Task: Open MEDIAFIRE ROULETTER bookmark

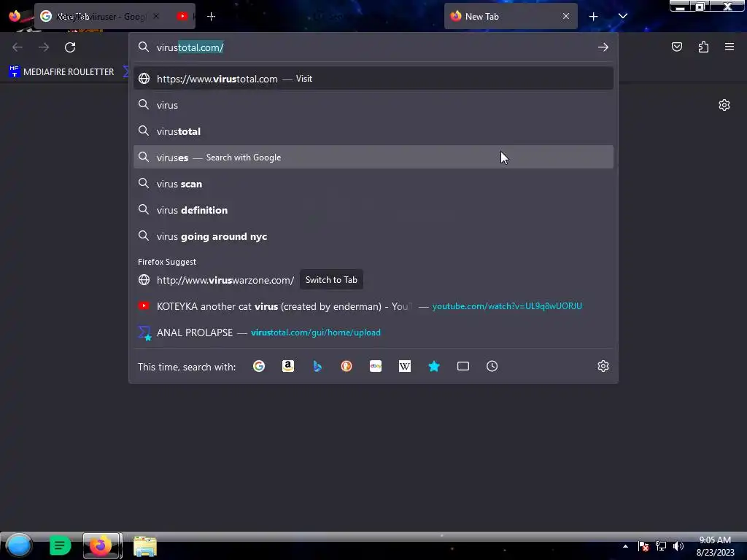Action: pos(61,72)
